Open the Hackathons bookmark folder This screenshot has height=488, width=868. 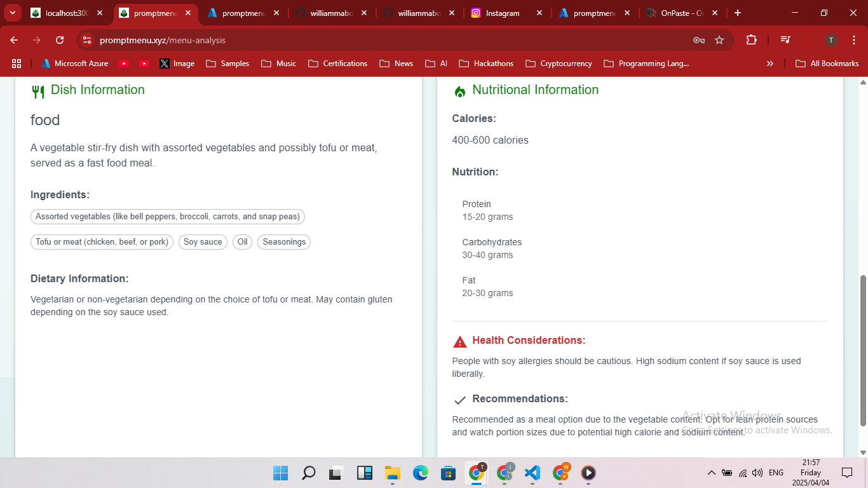[x=486, y=64]
